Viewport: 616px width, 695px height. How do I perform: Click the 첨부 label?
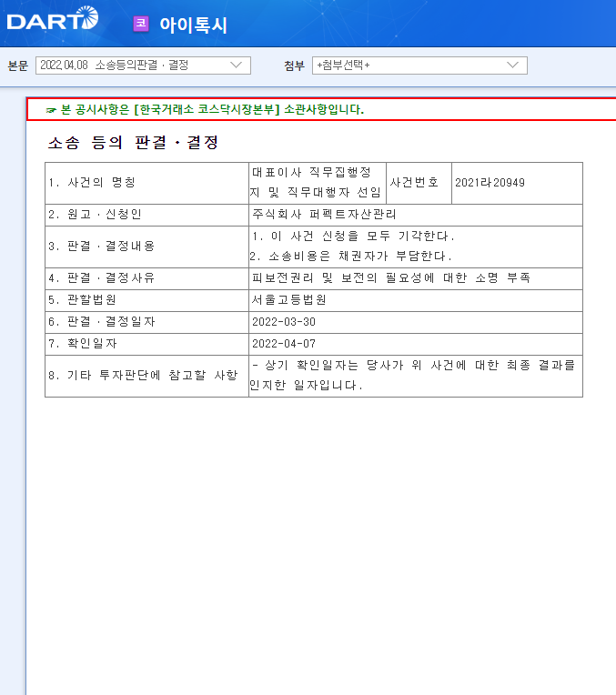point(295,65)
